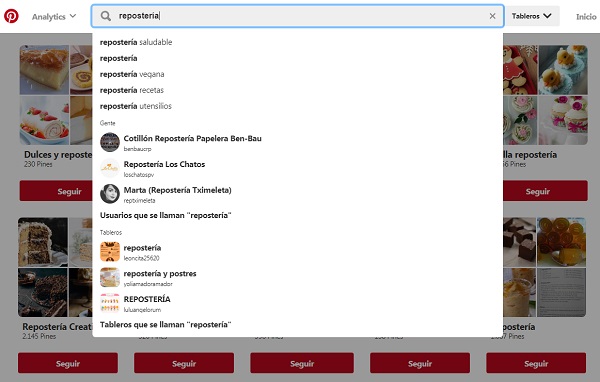Choose suggestion 'repostería recetas'

click(x=132, y=90)
